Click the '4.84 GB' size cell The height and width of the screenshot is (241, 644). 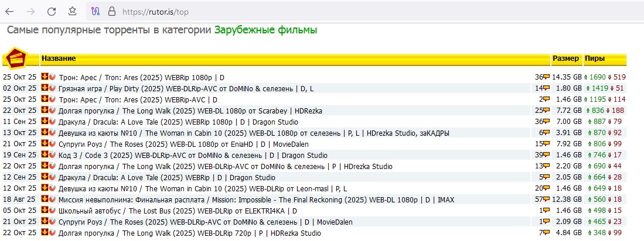(x=569, y=233)
